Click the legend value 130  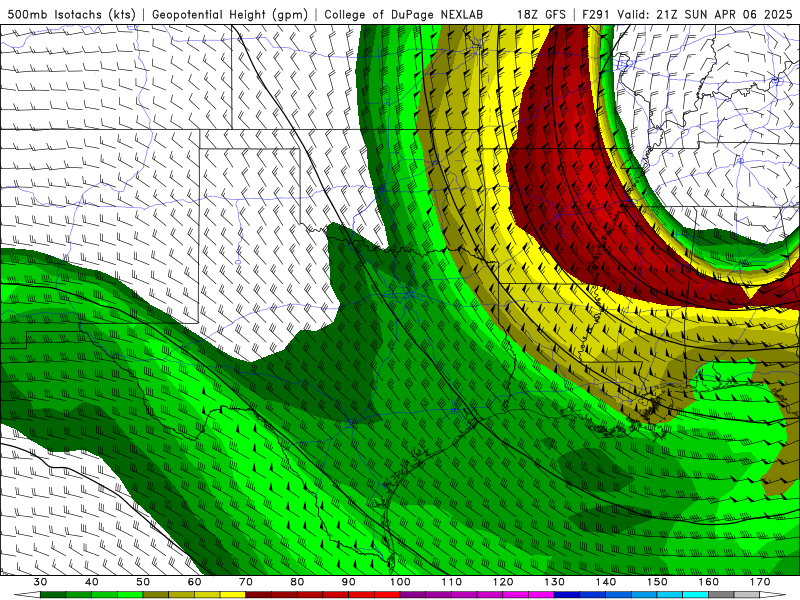pyautogui.click(x=554, y=582)
